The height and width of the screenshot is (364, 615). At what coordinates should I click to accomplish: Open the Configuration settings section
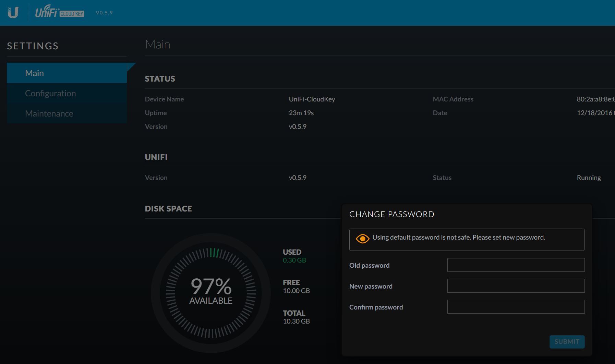pyautogui.click(x=67, y=93)
